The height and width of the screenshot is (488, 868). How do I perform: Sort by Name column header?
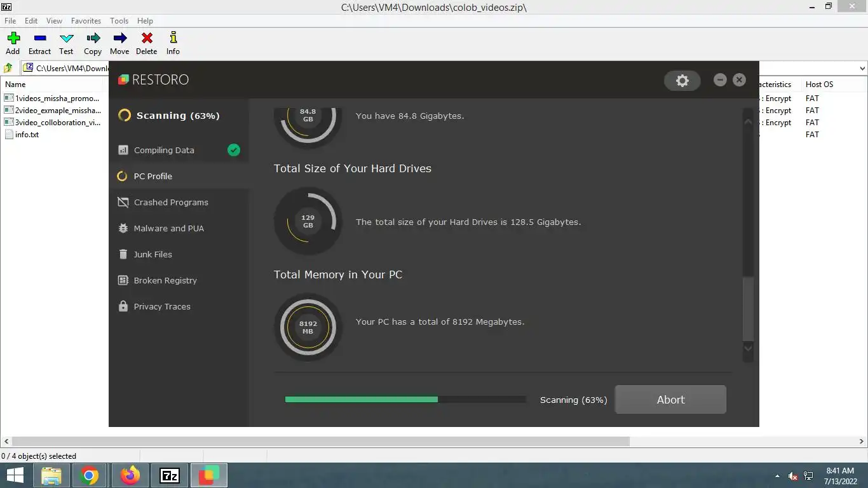pos(15,84)
